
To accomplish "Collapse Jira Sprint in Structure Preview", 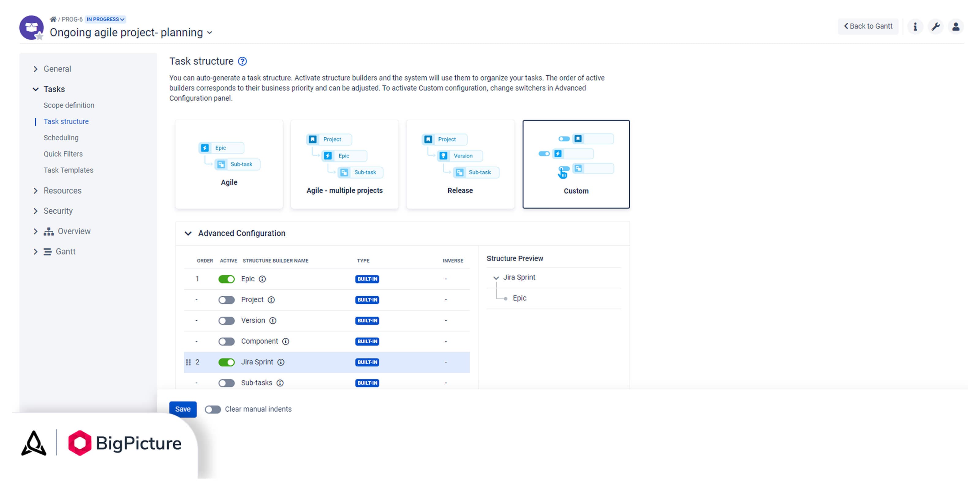I will [496, 278].
